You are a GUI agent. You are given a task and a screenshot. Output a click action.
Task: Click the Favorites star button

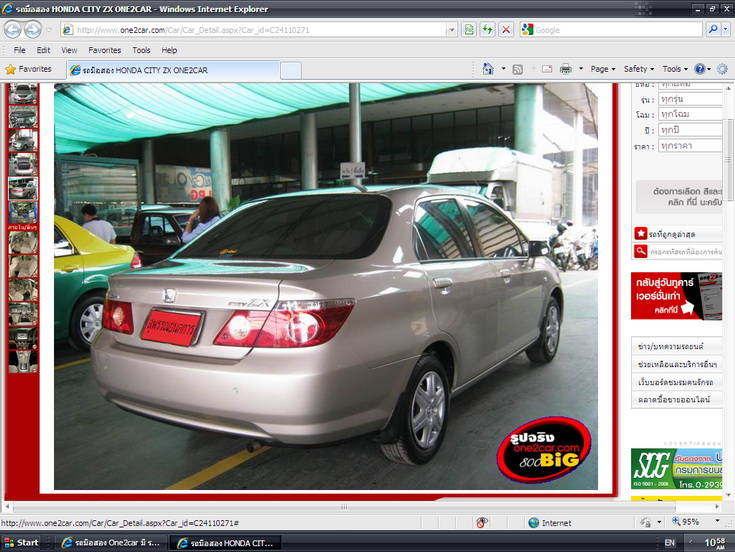28,69
